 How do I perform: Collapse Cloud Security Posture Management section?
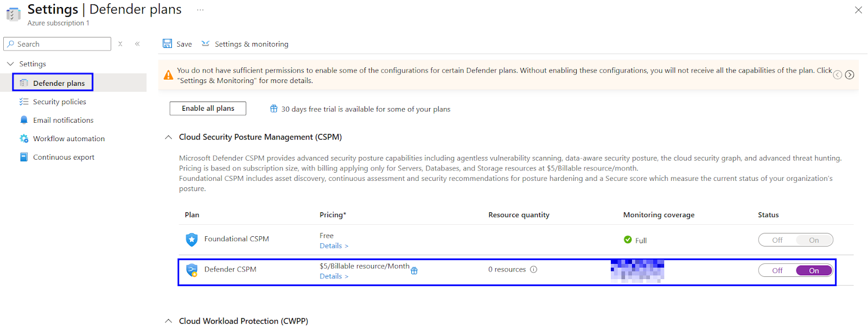pos(168,137)
